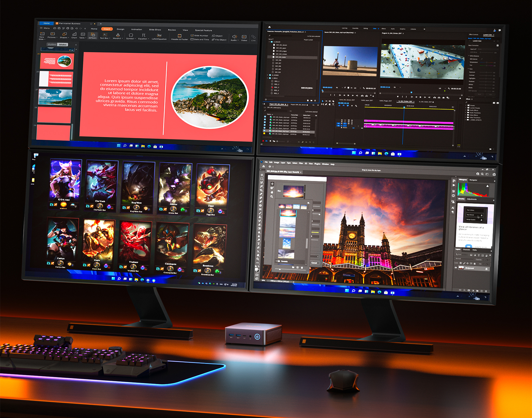The height and width of the screenshot is (418, 532).
Task: Pick the Selection tool in Premiere's tools panel
Action: [323, 101]
